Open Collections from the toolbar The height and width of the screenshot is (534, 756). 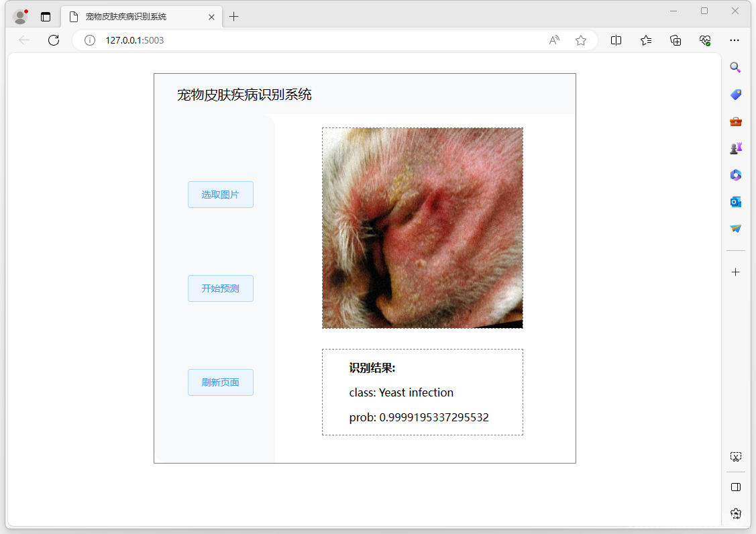(676, 40)
